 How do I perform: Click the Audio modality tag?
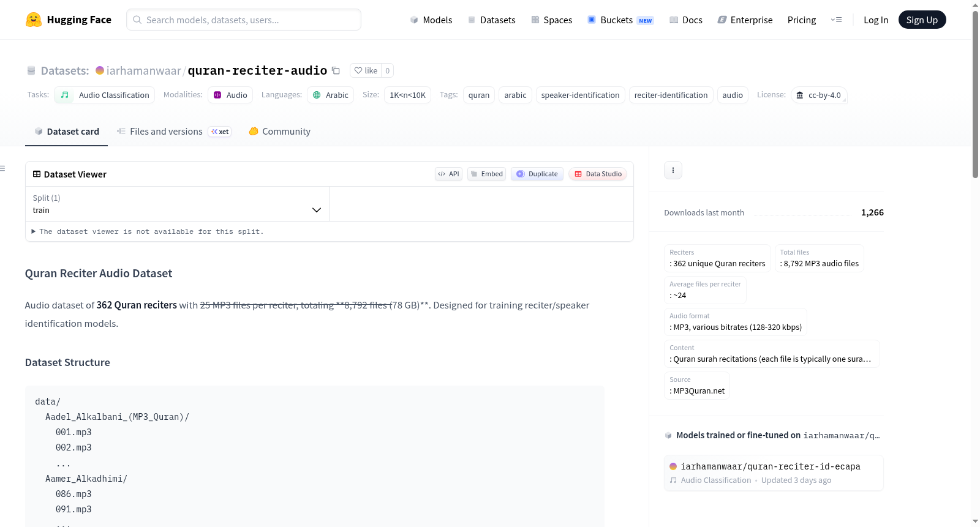(230, 95)
